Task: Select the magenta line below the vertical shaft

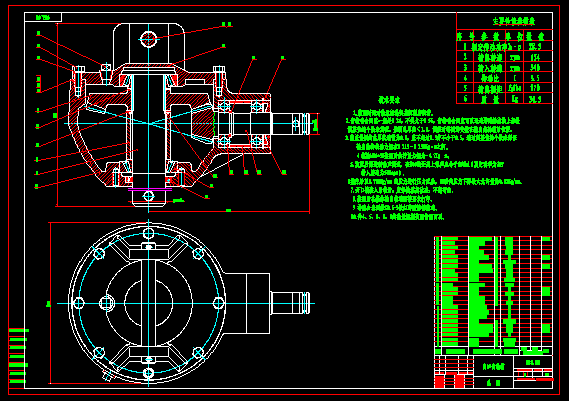Action: coord(150,189)
